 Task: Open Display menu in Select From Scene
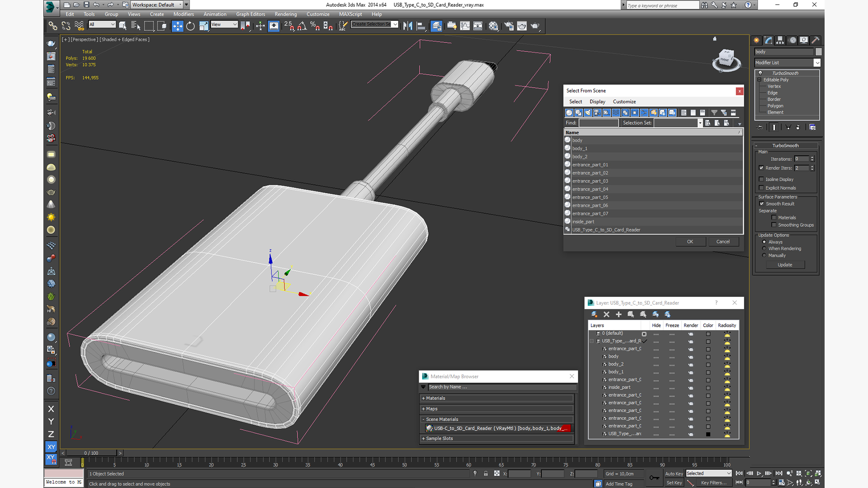point(597,102)
